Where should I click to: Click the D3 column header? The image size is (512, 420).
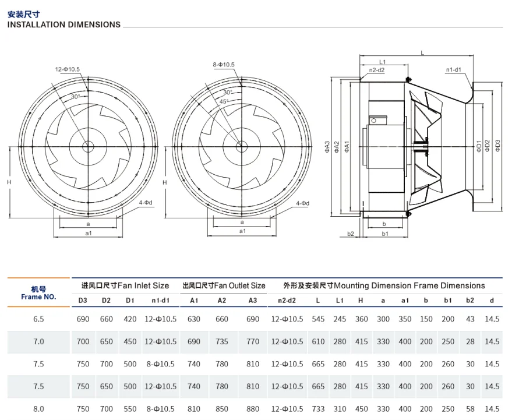tap(83, 301)
